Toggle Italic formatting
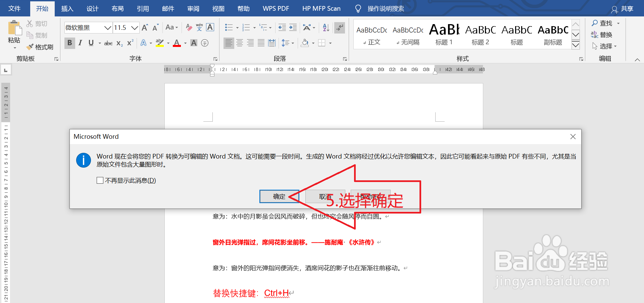The width and height of the screenshot is (644, 303). [80, 43]
